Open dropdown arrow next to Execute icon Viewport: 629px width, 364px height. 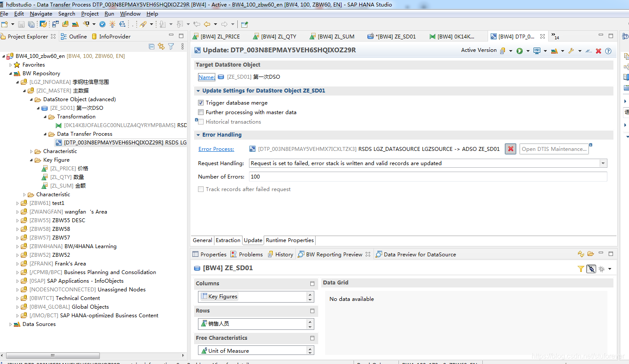pyautogui.click(x=528, y=51)
